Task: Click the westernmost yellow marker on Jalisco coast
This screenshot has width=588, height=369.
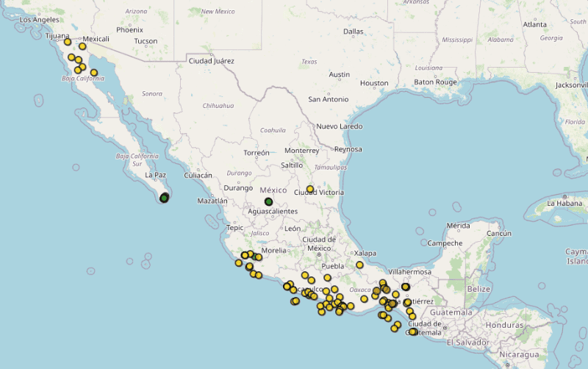Action: pos(238,262)
